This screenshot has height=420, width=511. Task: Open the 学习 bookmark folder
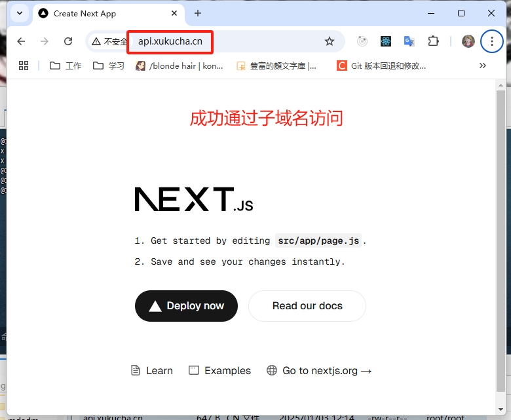click(109, 66)
